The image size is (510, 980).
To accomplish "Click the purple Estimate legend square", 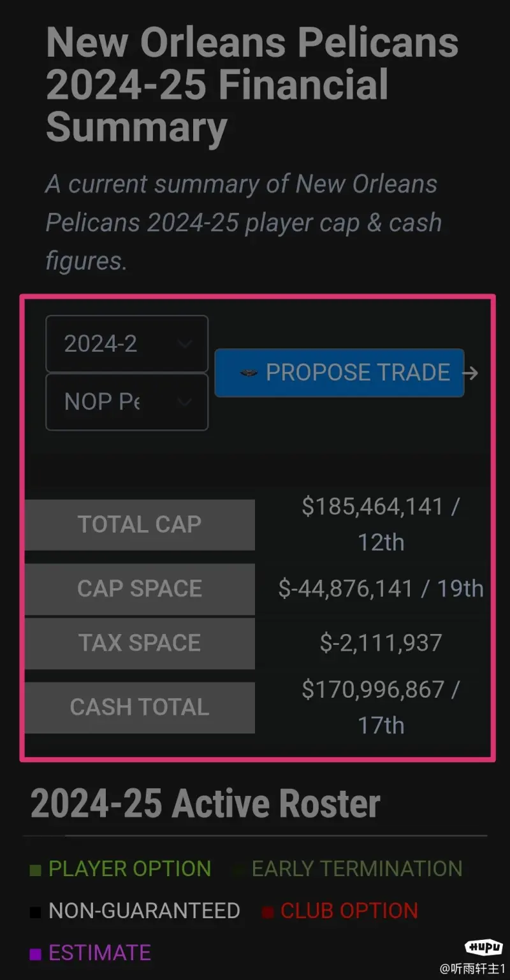I will [36, 954].
